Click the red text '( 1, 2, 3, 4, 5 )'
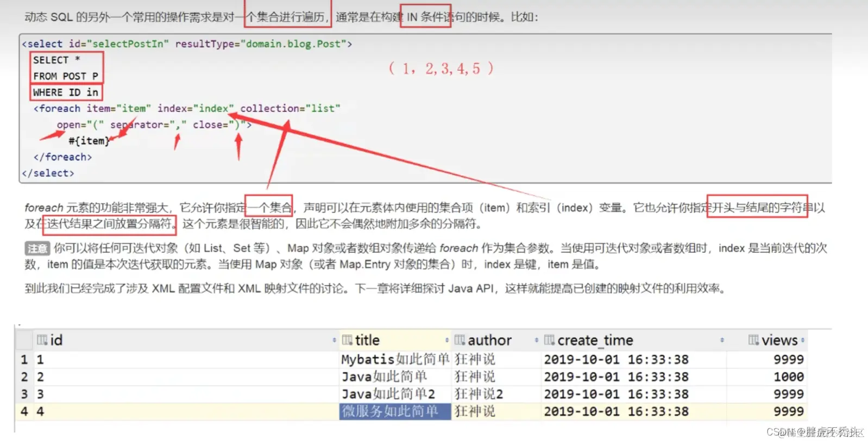The height and width of the screenshot is (442, 868). 441,69
